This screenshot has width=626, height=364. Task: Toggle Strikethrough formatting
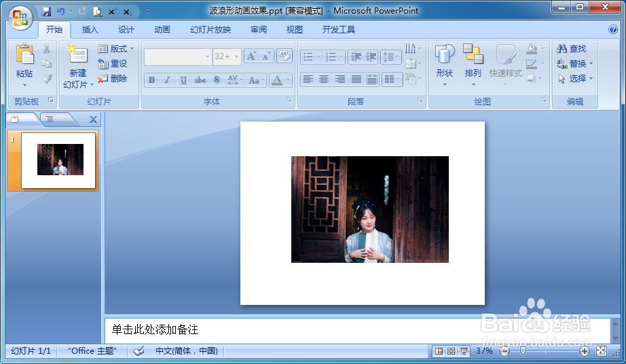tap(200, 80)
